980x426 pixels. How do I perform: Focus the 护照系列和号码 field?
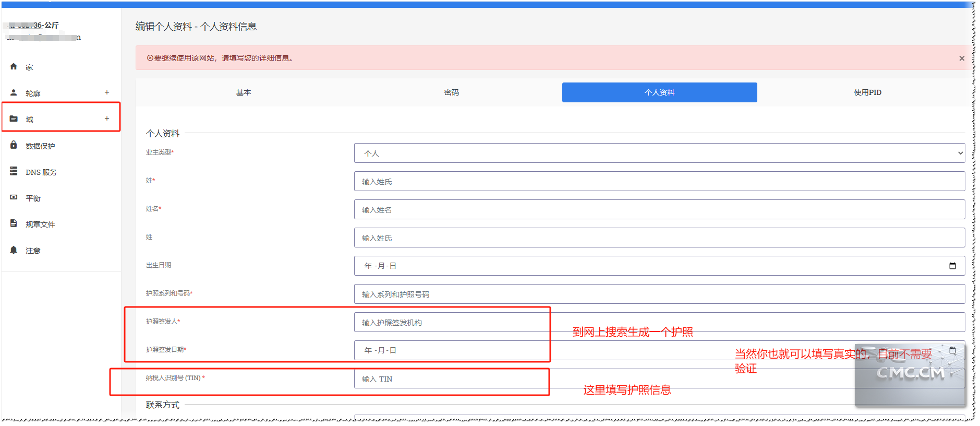(x=659, y=294)
